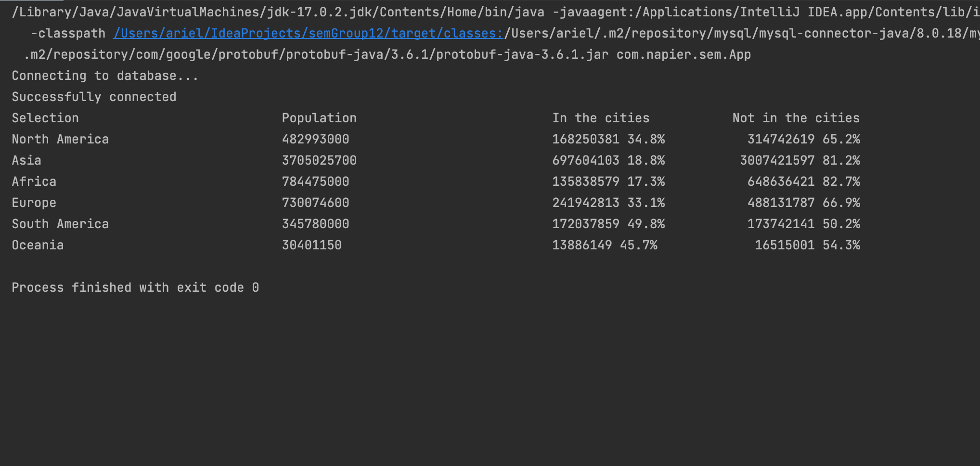
Task: Click non-city value '173742141 50.2%'
Action: 803,224
